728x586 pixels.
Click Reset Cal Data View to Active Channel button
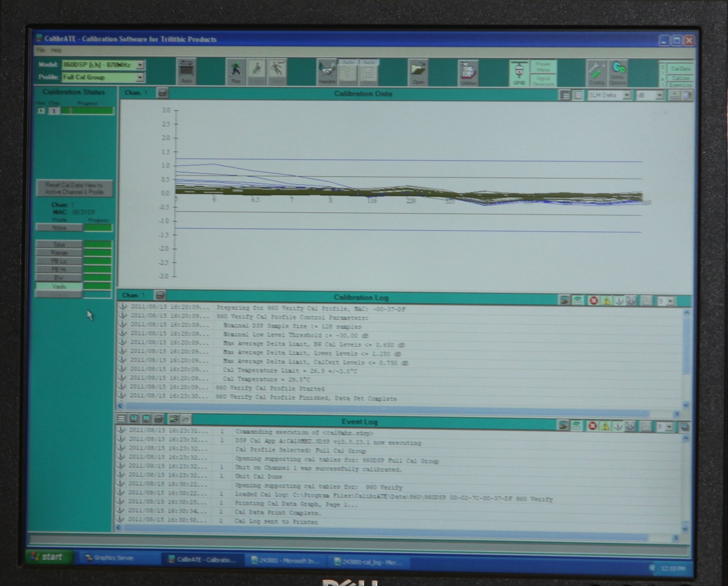click(x=74, y=188)
